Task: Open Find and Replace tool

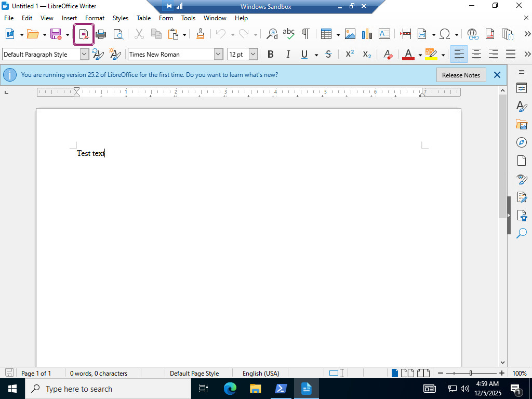Action: pos(272,34)
